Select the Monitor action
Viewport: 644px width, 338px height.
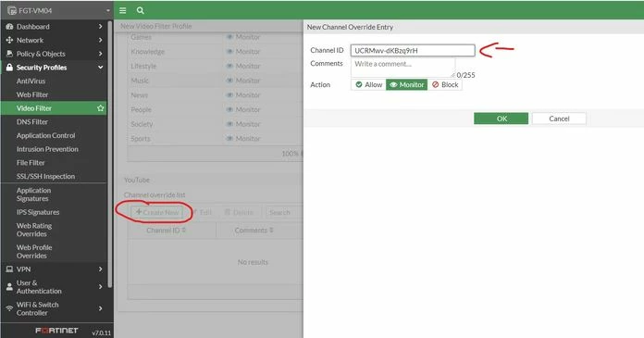pos(406,84)
